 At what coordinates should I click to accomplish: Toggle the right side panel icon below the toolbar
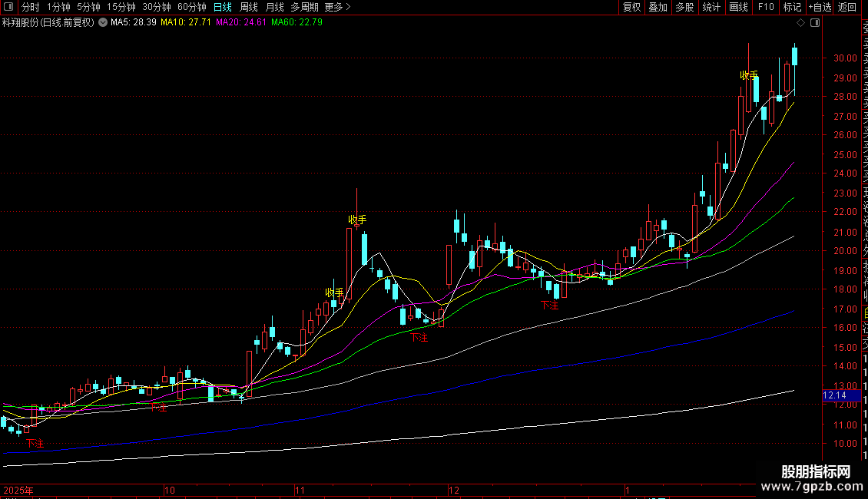(x=815, y=23)
